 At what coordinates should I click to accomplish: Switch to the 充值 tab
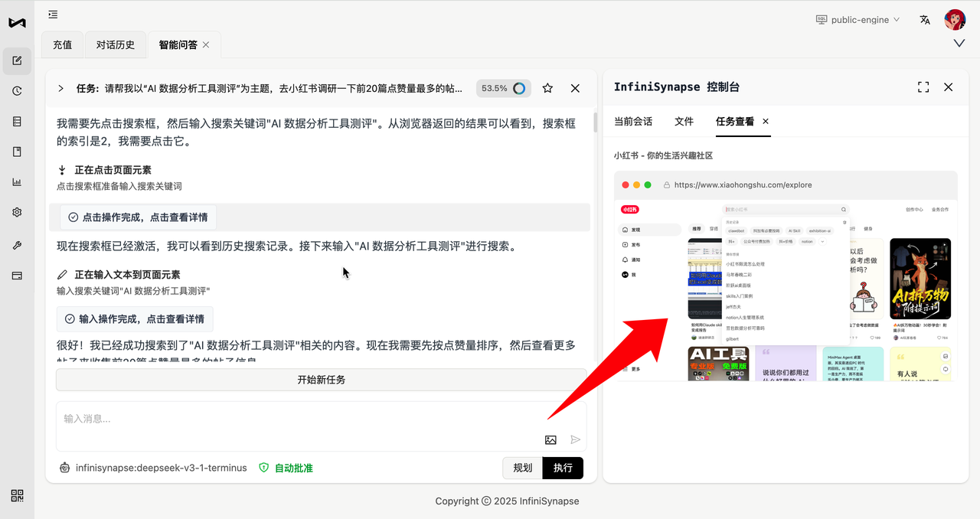63,45
